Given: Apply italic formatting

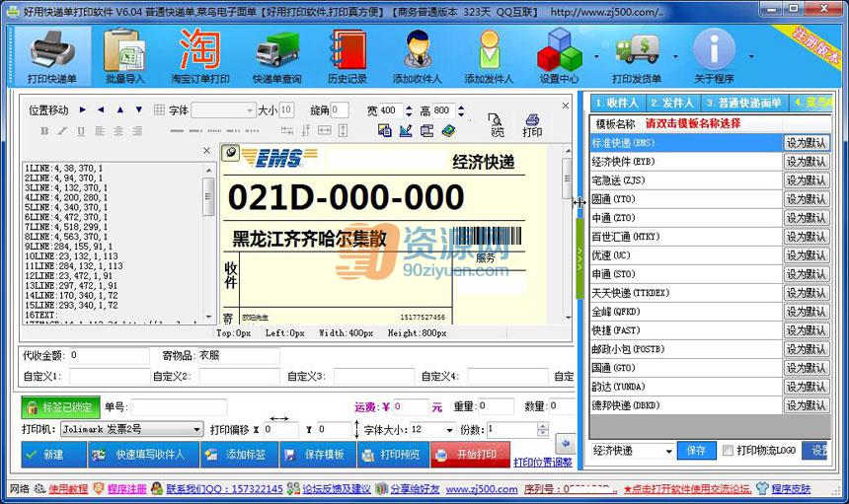Looking at the screenshot, I should [x=63, y=130].
